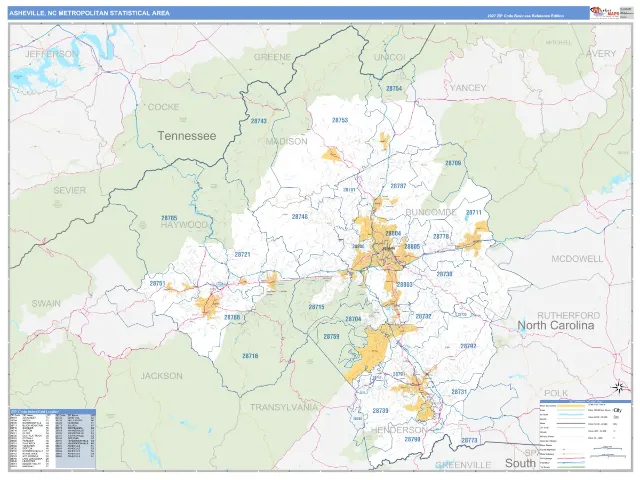Click the YANCEY county label
640x480 pixels.
(x=468, y=88)
